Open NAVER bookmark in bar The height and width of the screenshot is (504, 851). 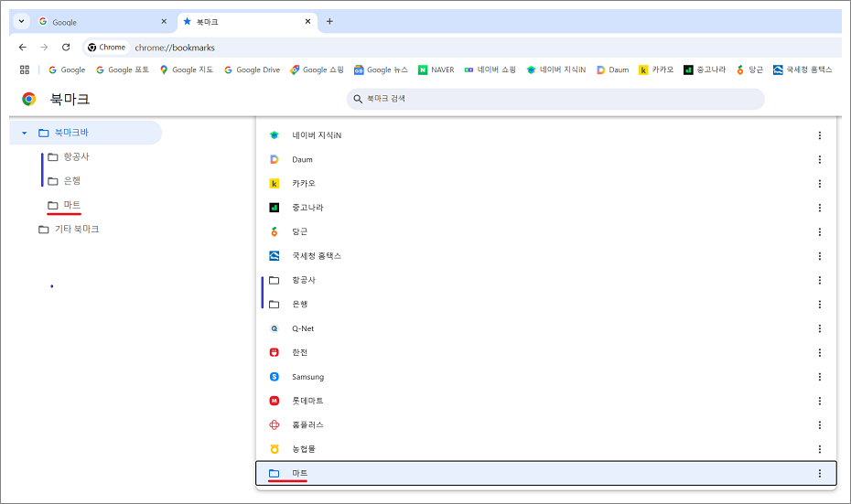[436, 70]
